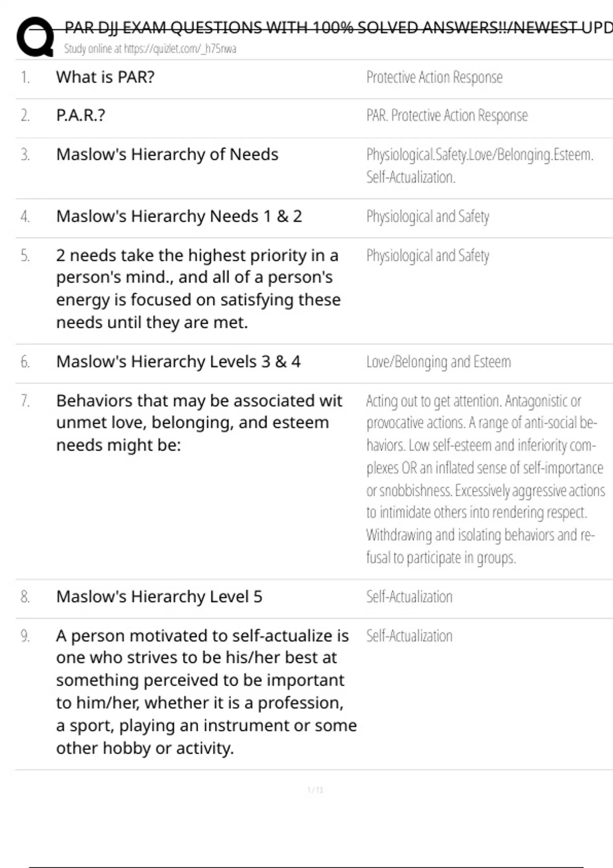Click "Maslow's Hierarchy of Needs" term
613x868 pixels.
click(x=167, y=154)
